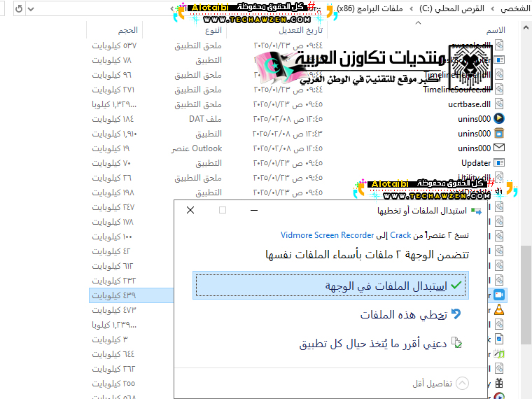Viewport: 532px width, 399px height.
Task: Click the ١٩ كيلوبايت size cell
Action: point(111,148)
